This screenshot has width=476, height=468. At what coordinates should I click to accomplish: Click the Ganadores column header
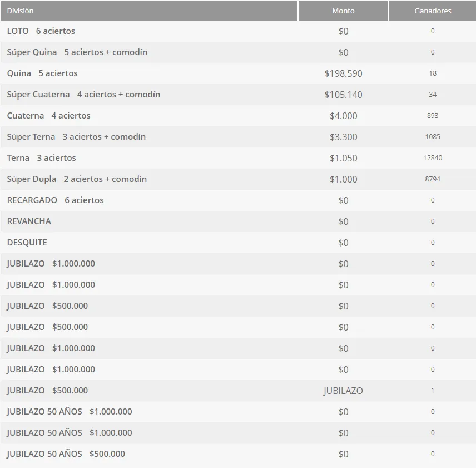tap(433, 11)
